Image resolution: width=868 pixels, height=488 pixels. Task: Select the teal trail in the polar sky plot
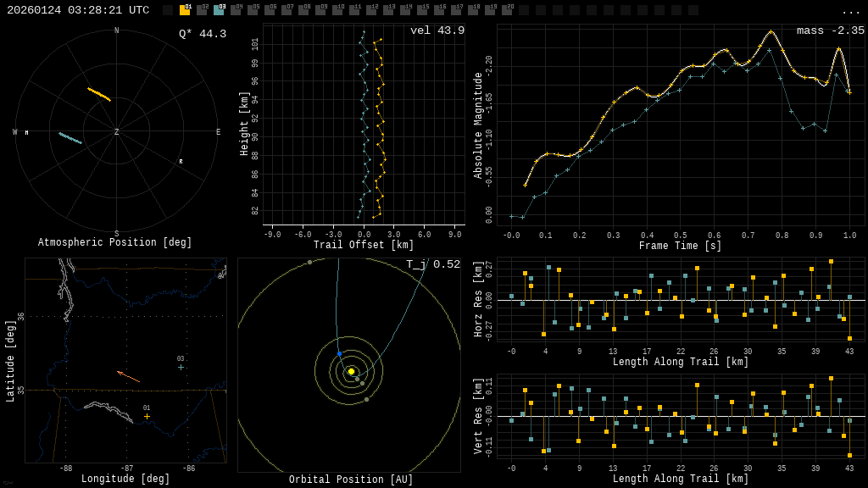pos(70,137)
